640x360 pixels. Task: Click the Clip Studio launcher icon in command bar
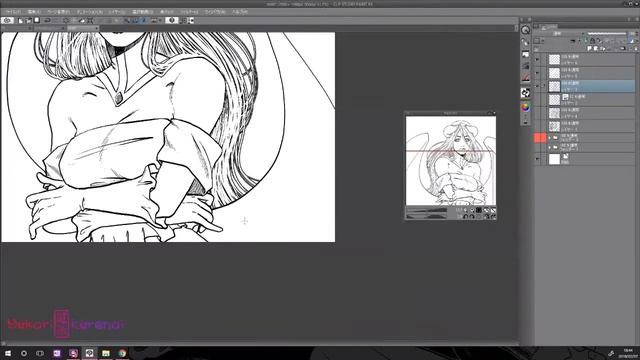coord(7,20)
